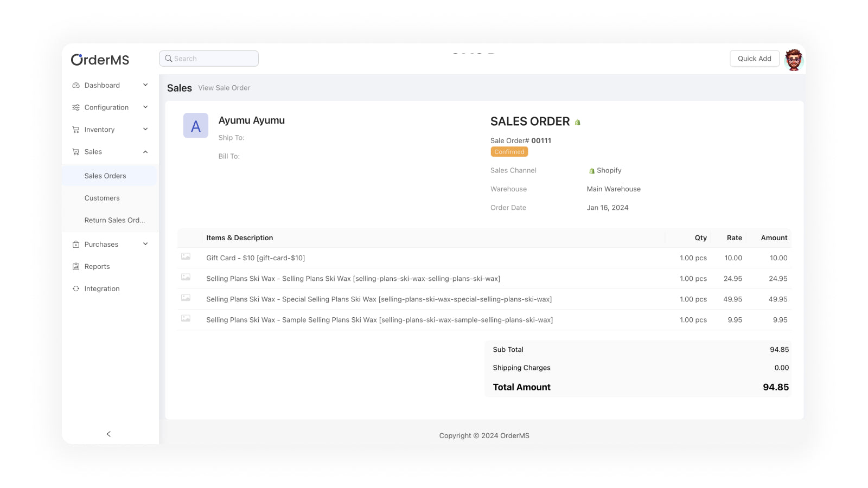Select the Sales basket icon

pyautogui.click(x=75, y=152)
